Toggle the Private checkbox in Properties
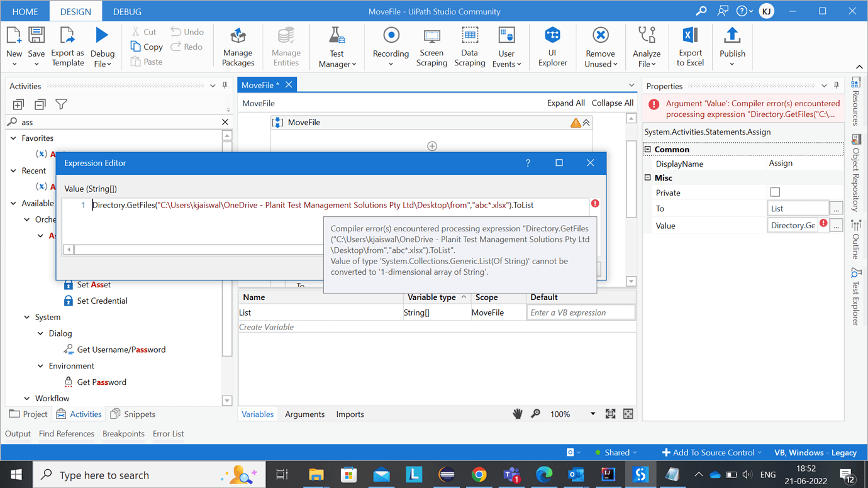Screen dimensions: 868x488 (x=775, y=192)
